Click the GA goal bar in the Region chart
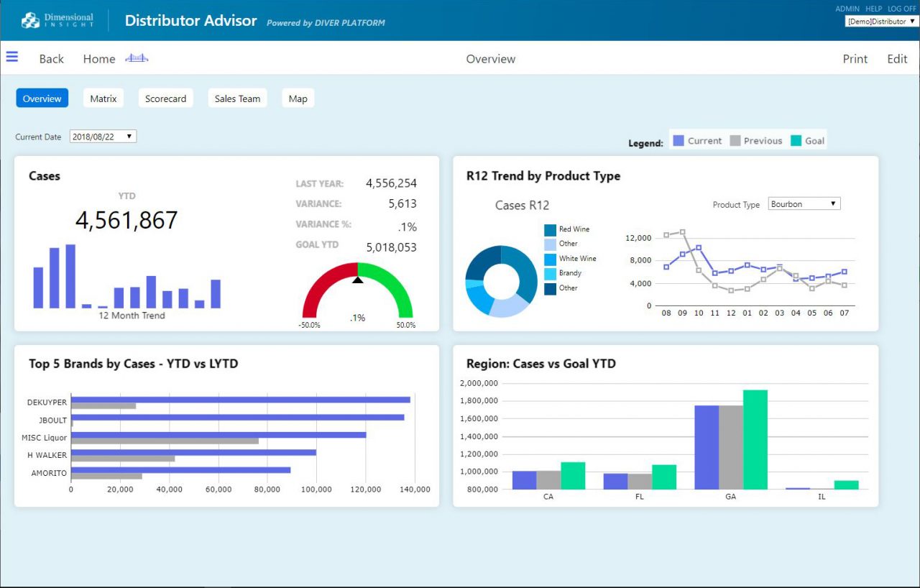 point(755,439)
